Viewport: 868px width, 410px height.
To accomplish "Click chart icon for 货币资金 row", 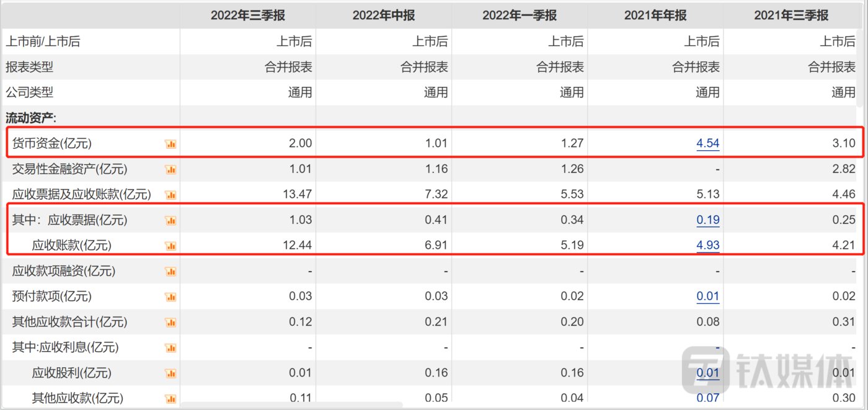I will click(x=170, y=144).
